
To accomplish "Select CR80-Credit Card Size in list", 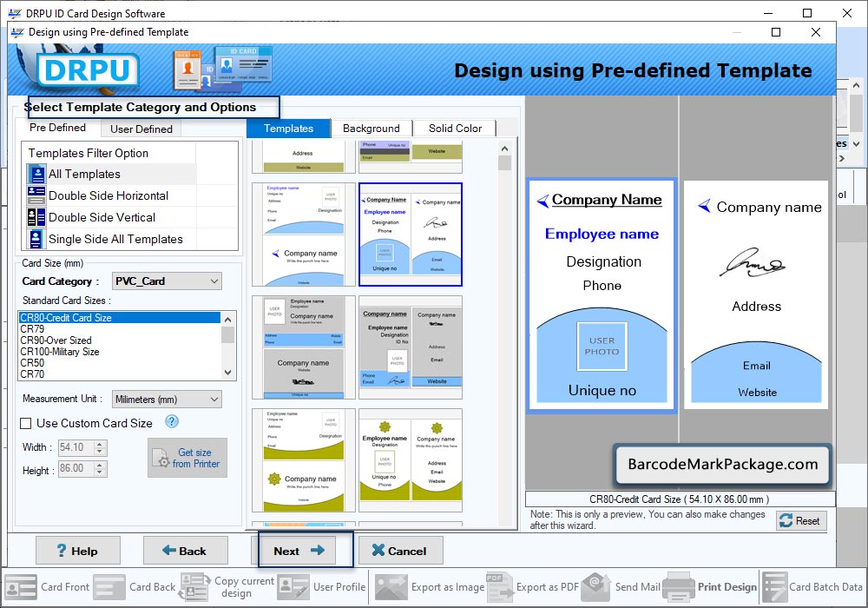I will point(120,318).
